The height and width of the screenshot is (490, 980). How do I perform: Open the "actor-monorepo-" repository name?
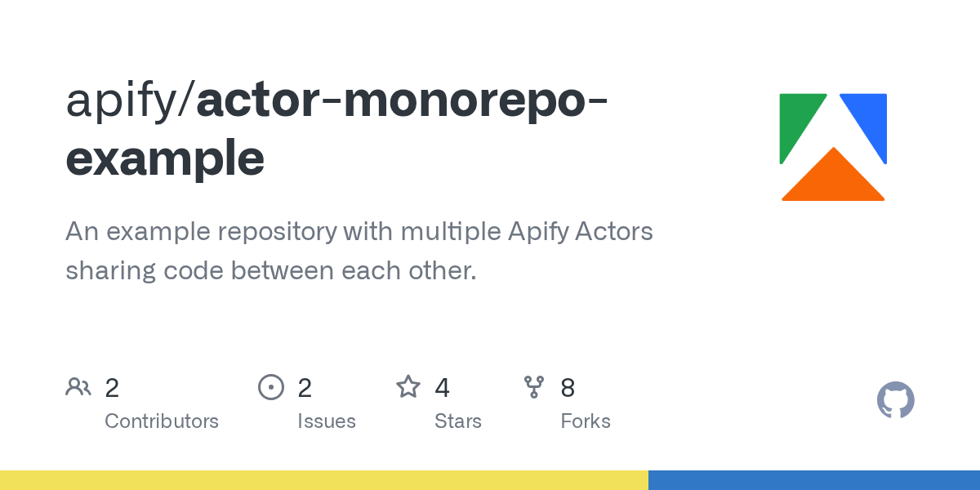(x=402, y=101)
